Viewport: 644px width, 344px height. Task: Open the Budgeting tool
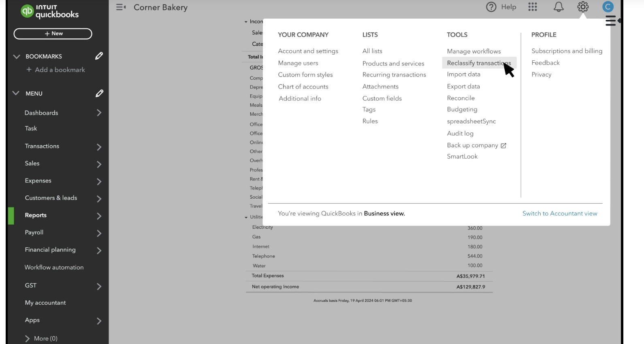click(x=462, y=110)
